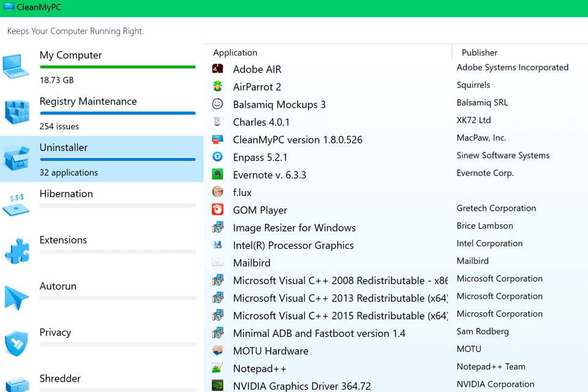Click the Autorun paper plane icon
This screenshot has width=588, height=392.
[x=16, y=298]
